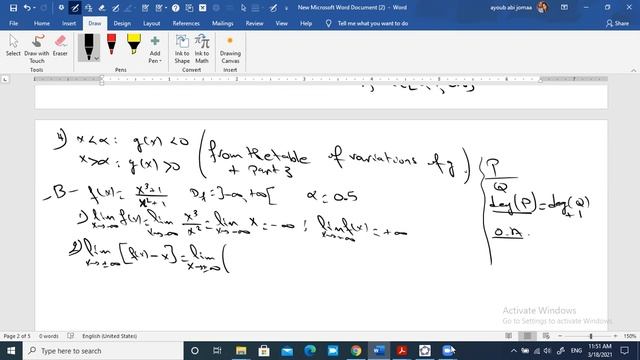Click the 150% zoom level
640x360 pixels.
630,336
